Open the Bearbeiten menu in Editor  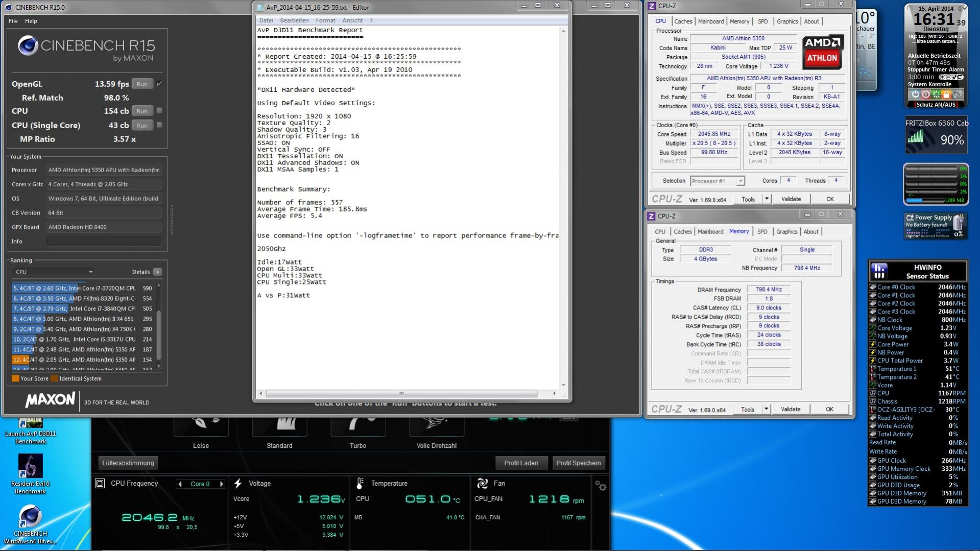[294, 20]
